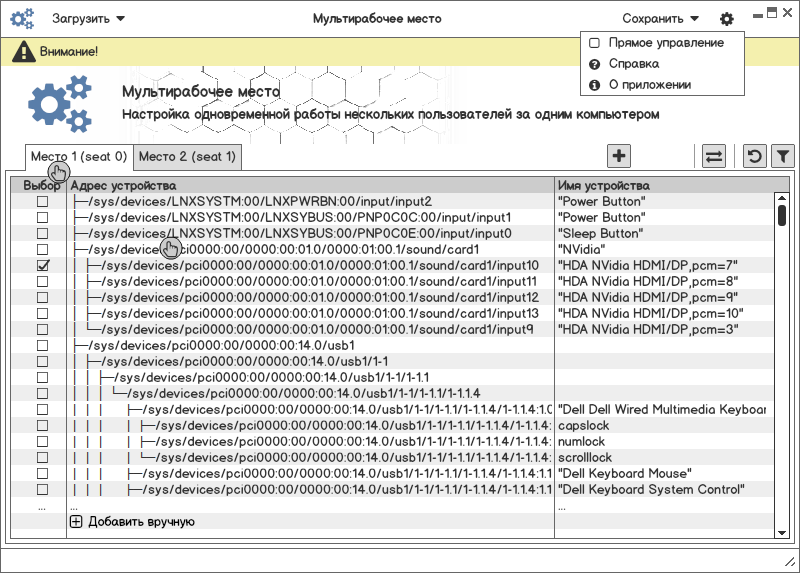
Task: Click the Адрес устройства column header
Action: click(310, 186)
